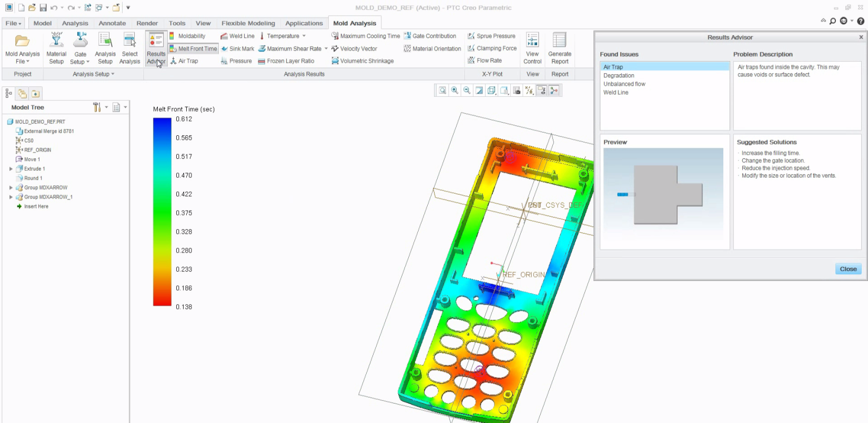Plot the Flow Rate graph

(x=485, y=61)
